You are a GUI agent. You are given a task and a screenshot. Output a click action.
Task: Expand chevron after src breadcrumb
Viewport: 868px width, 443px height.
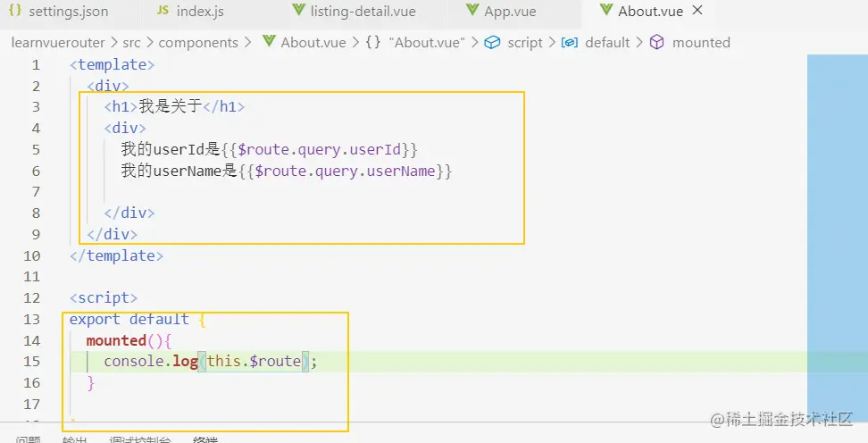(x=149, y=43)
